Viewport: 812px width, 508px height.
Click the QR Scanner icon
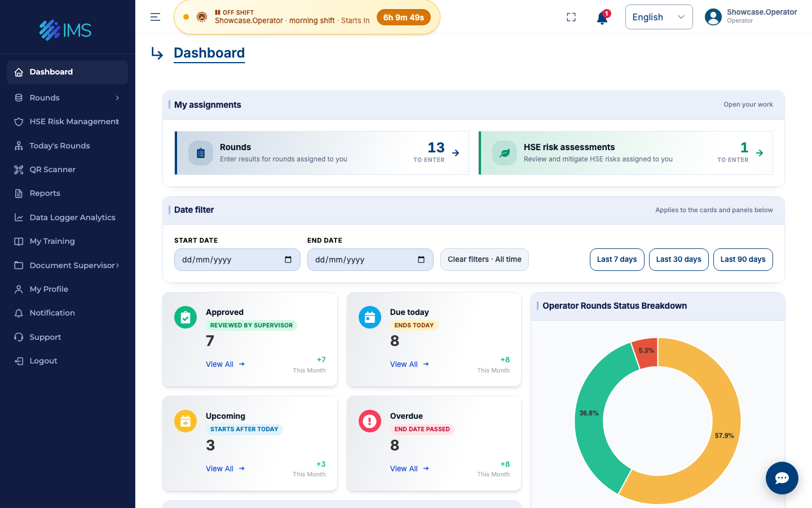click(19, 169)
